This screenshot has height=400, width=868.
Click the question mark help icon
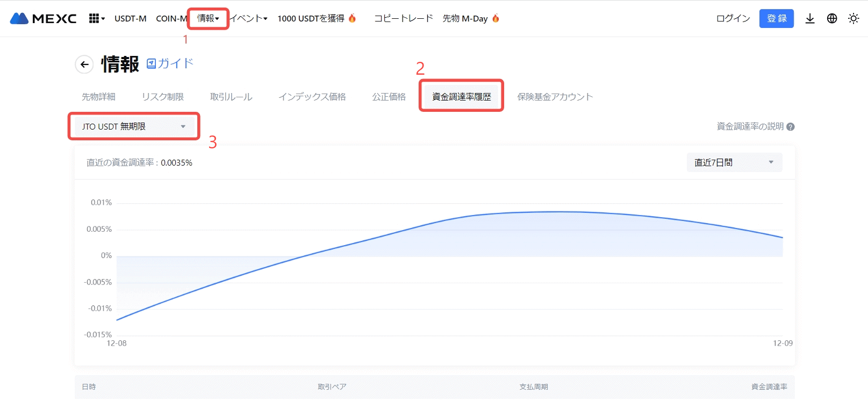(791, 127)
